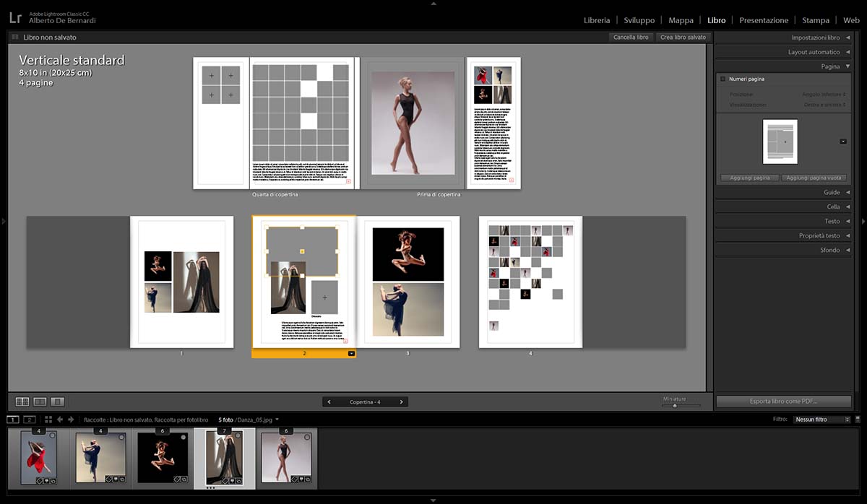
Task: Switch to spread view mode
Action: (x=40, y=401)
